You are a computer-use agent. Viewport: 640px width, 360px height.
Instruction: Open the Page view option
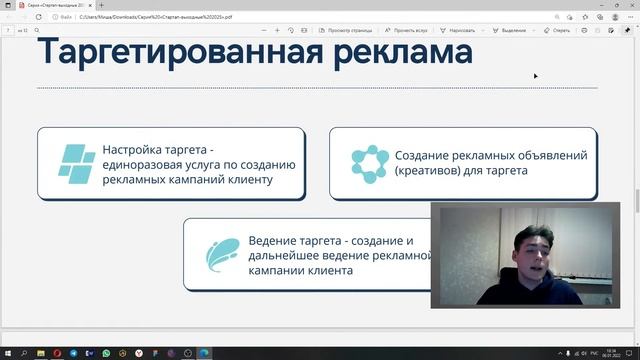click(345, 31)
